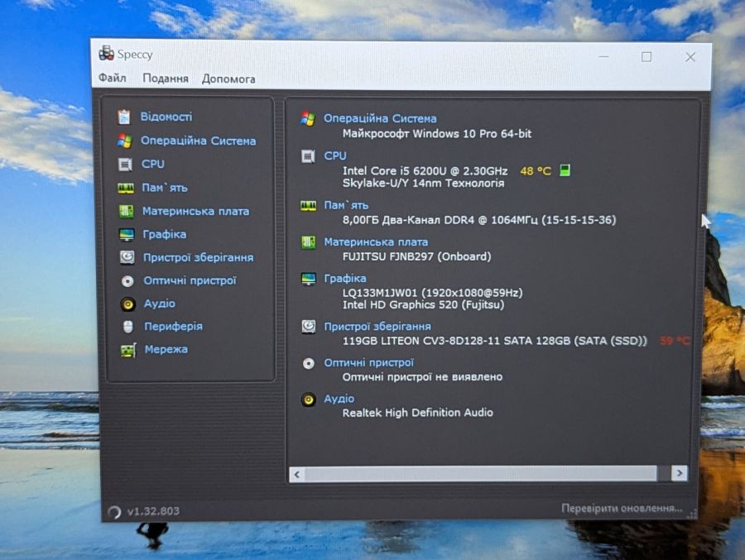Viewport: 745px width, 560px height.
Task: Click the Realtek High Definition Audio text
Action: click(x=418, y=412)
